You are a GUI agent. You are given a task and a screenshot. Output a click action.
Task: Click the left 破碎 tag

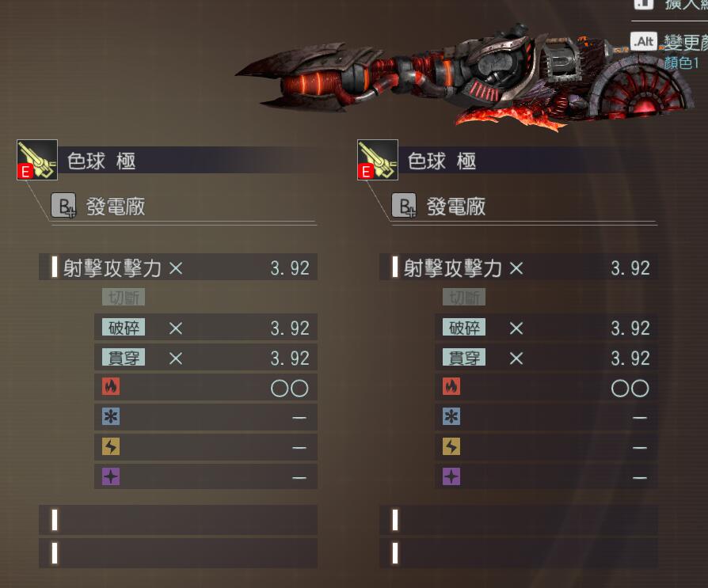pos(124,327)
